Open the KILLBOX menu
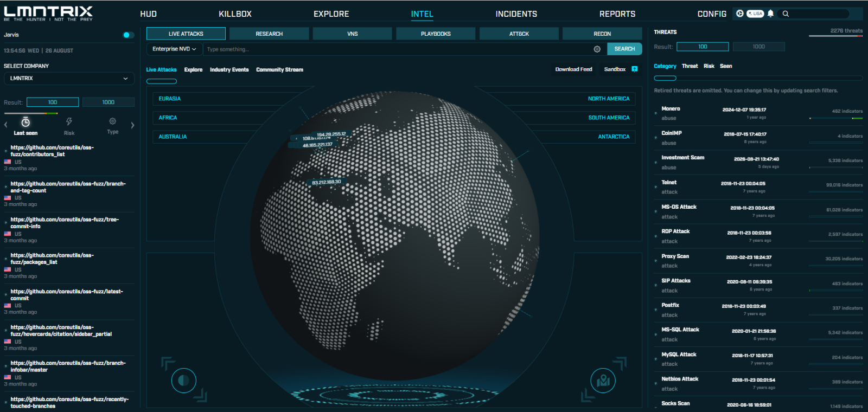The width and height of the screenshot is (868, 412). pyautogui.click(x=235, y=14)
